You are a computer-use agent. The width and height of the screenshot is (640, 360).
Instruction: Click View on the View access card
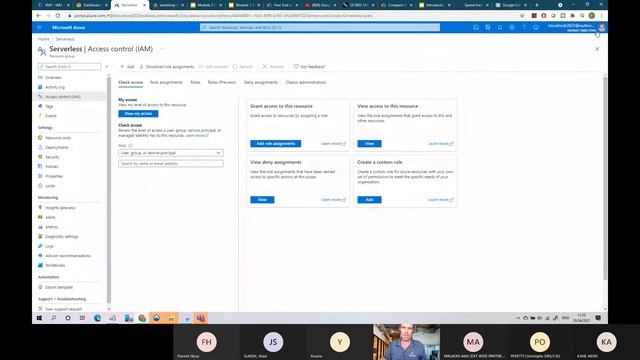click(369, 144)
